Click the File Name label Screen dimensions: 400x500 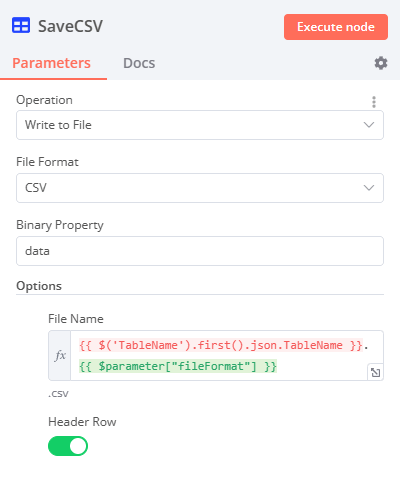pos(76,319)
